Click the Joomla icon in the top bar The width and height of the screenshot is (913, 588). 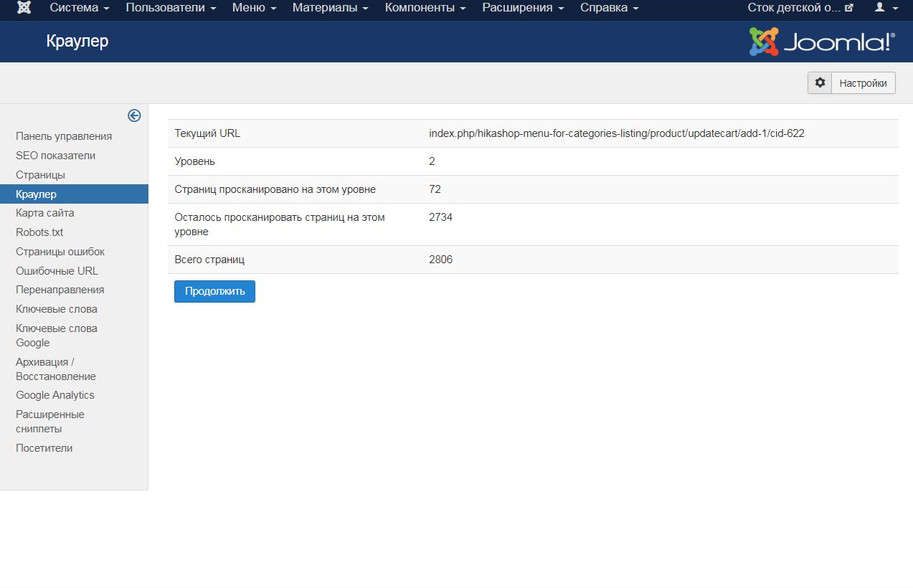[24, 8]
